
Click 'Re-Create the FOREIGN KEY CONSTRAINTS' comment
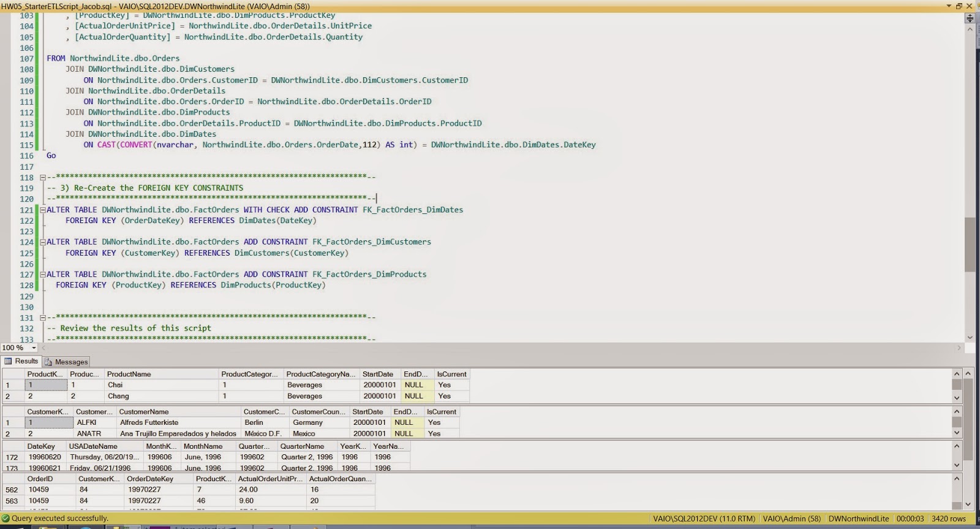[159, 188]
